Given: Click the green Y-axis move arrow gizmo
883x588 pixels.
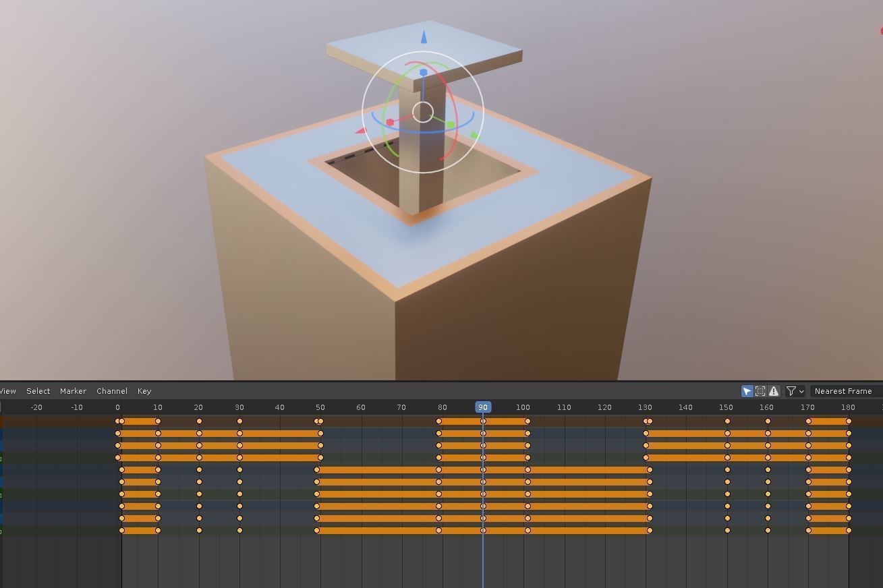Looking at the screenshot, I should [475, 136].
